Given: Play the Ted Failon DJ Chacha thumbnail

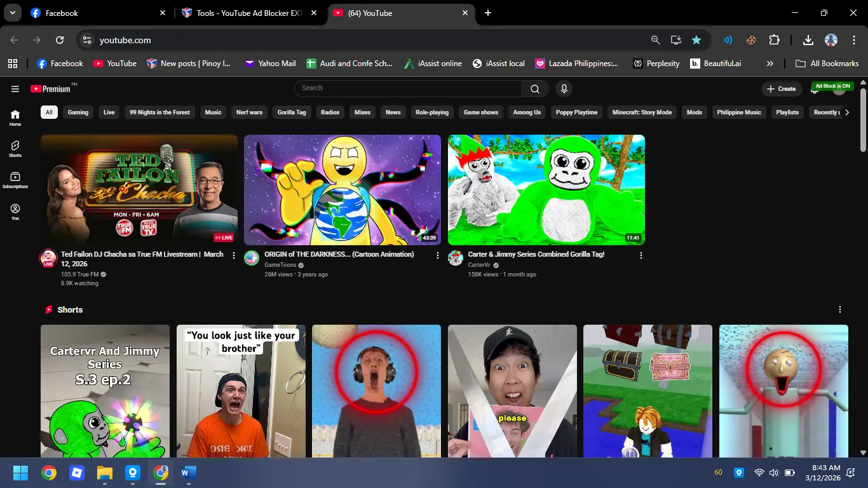Looking at the screenshot, I should tap(139, 190).
